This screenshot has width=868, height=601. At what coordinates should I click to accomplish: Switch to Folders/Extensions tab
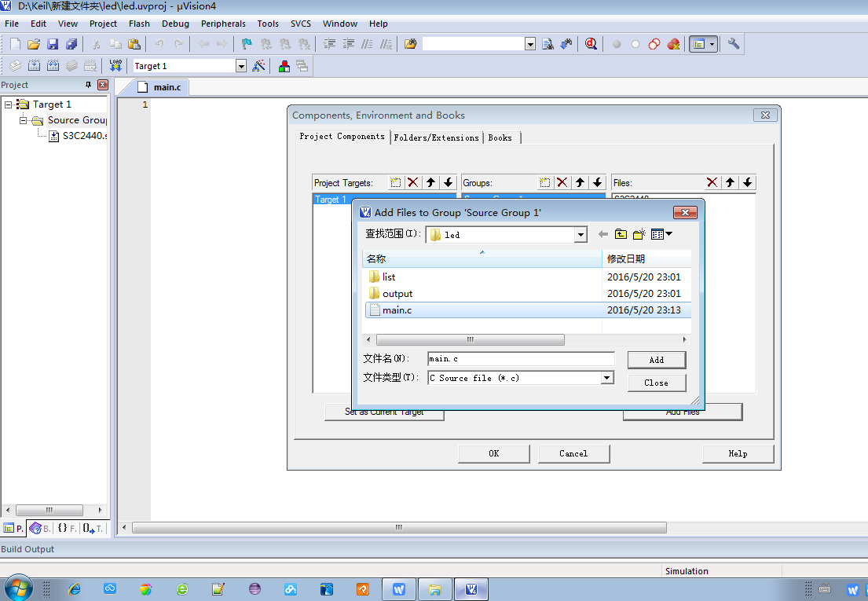436,137
